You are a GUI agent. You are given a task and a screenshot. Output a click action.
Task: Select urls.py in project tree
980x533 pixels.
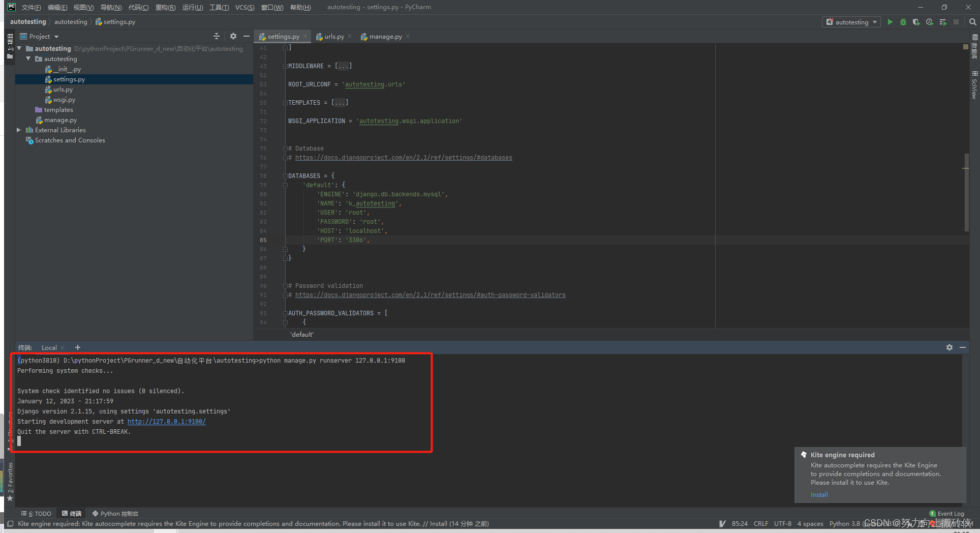[63, 90]
